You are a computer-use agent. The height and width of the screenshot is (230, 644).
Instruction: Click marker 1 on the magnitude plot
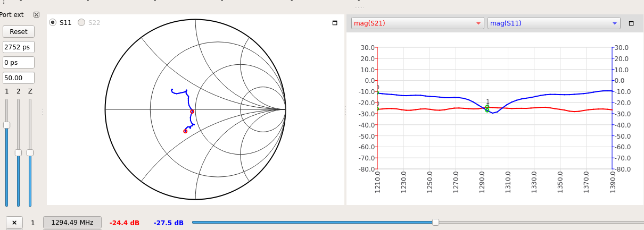(487, 108)
